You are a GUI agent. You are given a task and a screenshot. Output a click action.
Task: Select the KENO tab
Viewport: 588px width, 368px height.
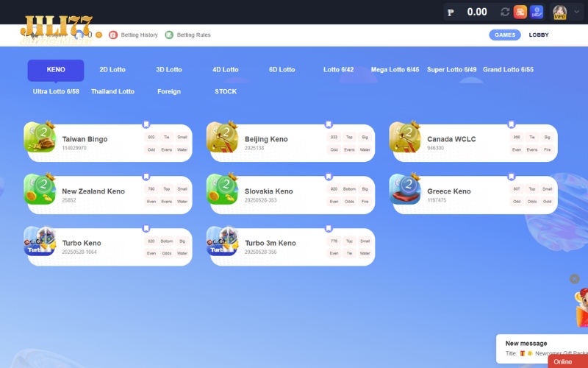(x=56, y=70)
